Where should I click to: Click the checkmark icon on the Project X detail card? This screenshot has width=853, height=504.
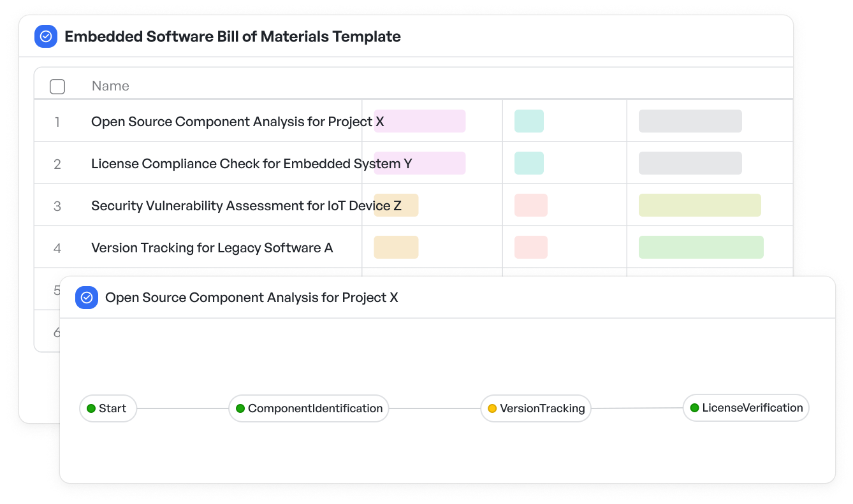click(86, 298)
